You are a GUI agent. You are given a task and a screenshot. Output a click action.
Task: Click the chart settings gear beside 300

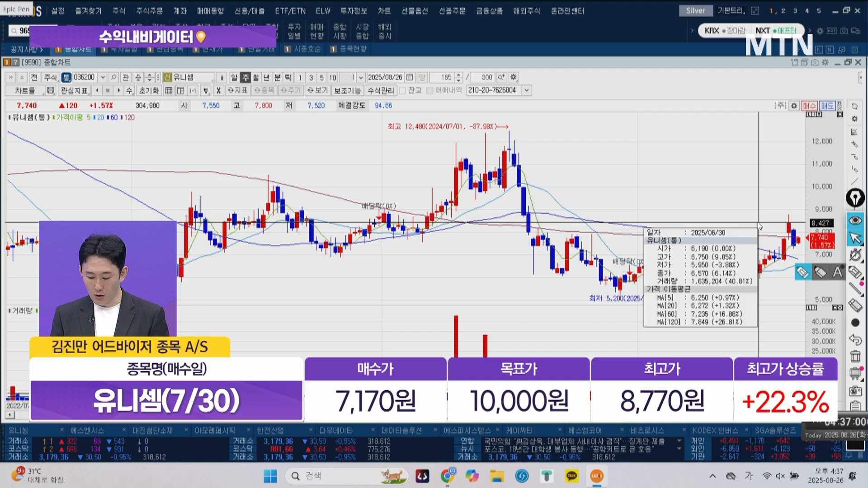click(x=513, y=77)
